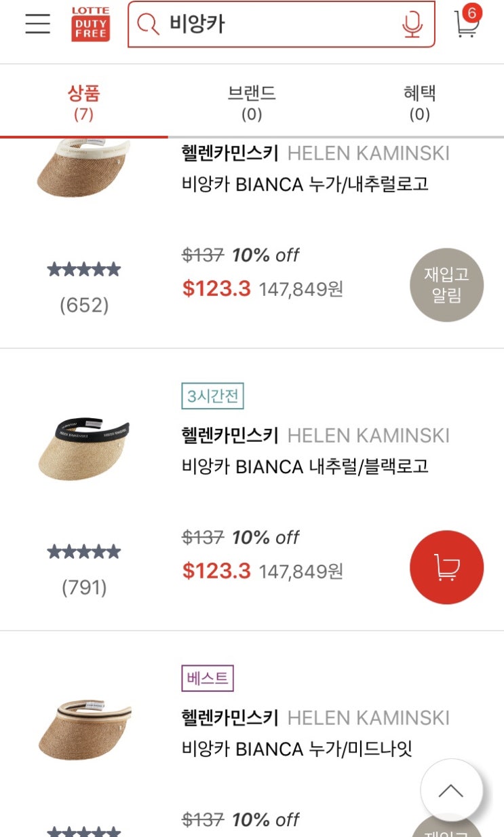Switch to the 브랜드 tab
Viewport: 504px width, 837px height.
coord(252,102)
